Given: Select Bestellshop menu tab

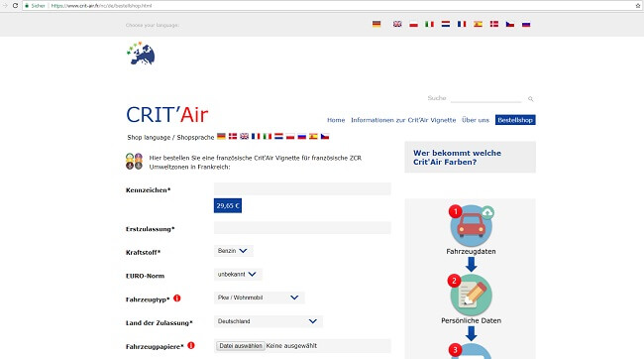Looking at the screenshot, I should (x=515, y=120).
